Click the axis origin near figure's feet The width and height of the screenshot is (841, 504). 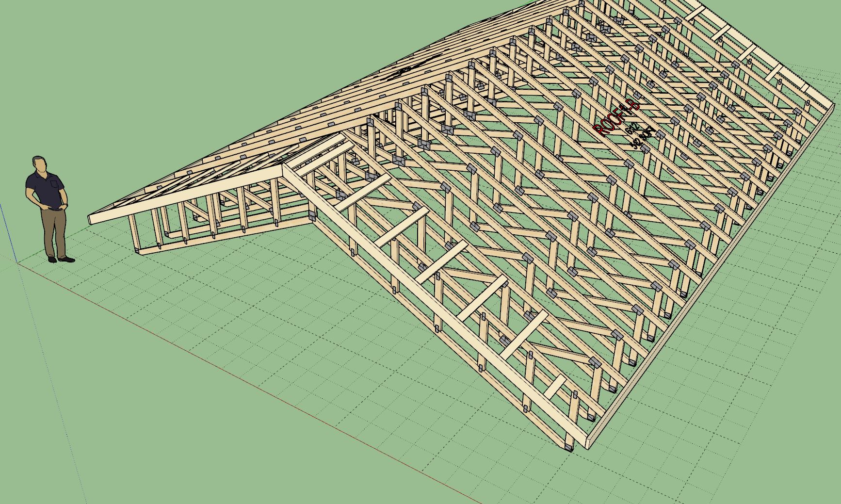pos(18,263)
